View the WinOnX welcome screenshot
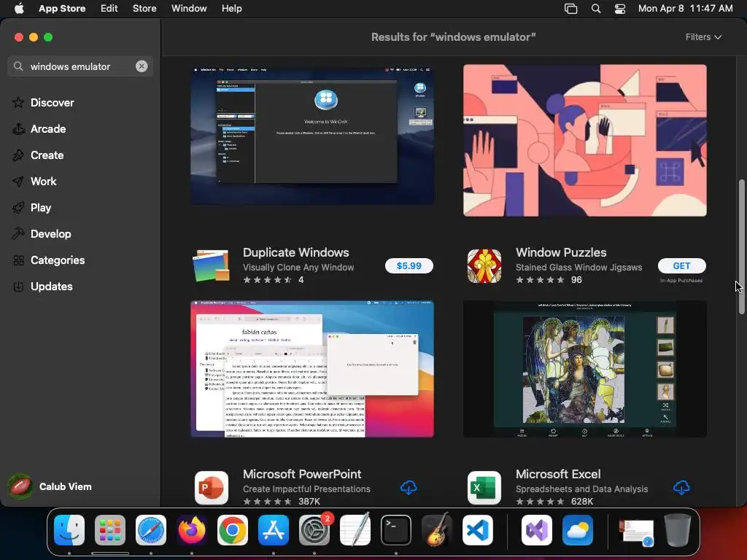This screenshot has width=747, height=560. pos(312,135)
